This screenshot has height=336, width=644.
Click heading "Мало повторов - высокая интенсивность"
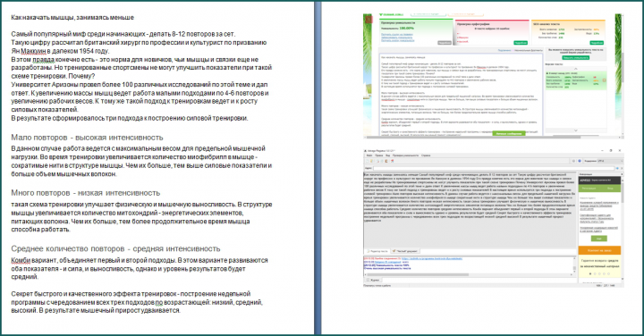[87, 138]
